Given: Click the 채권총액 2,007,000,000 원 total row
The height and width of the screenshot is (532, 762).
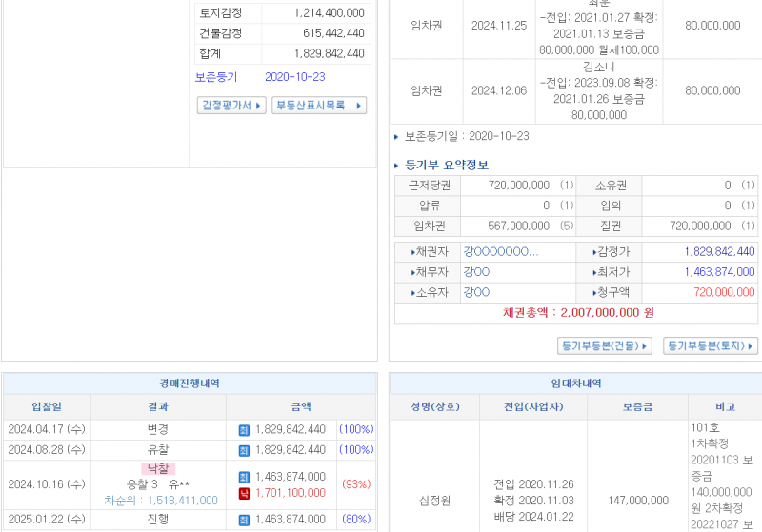Looking at the screenshot, I should coord(577,313).
